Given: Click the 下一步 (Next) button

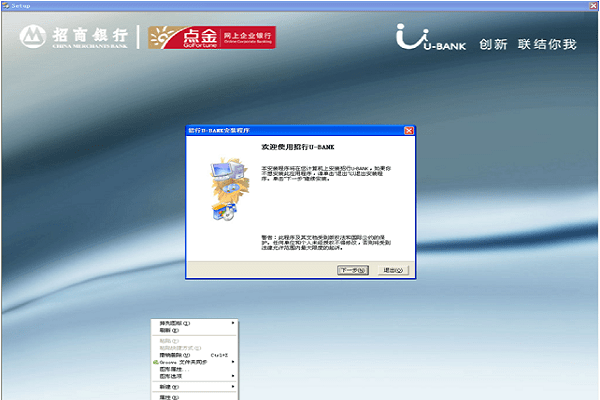Looking at the screenshot, I should click(x=350, y=270).
